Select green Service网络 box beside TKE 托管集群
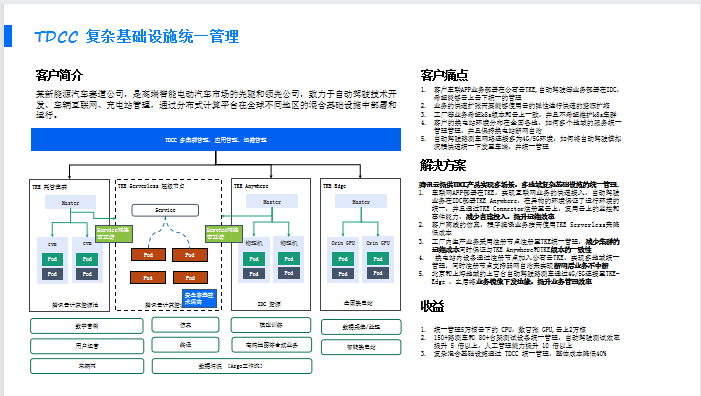This screenshot has height=396, width=701. [x=114, y=233]
